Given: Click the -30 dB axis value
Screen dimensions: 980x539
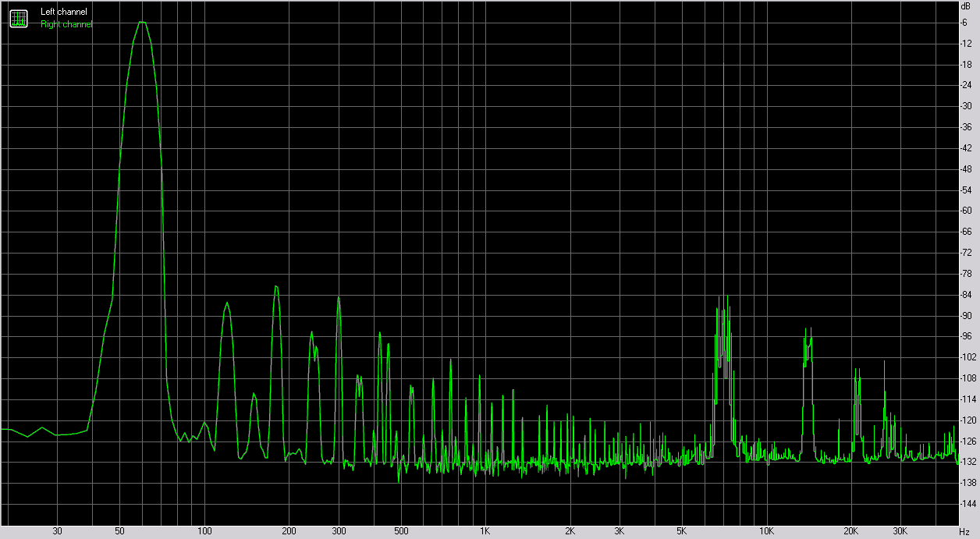Looking at the screenshot, I should 968,106.
